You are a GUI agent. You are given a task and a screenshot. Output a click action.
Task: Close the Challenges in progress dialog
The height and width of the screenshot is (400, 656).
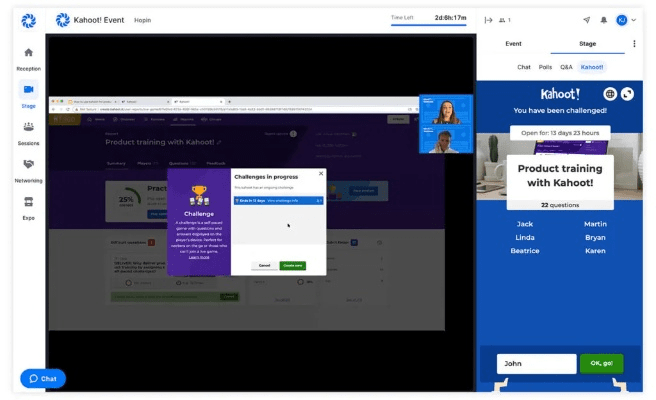(x=321, y=173)
